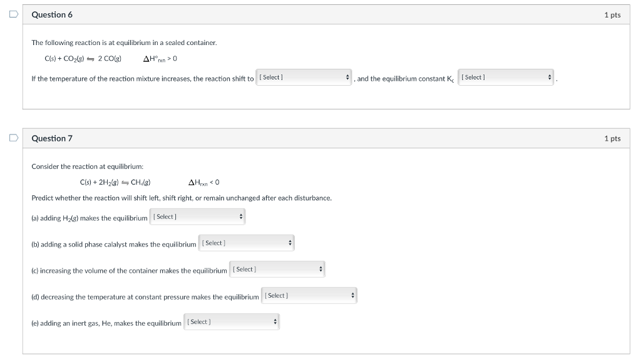Click 'Consider the reaction at equilibrium' text
Viewport: 641px width, 364px height.
[88, 167]
